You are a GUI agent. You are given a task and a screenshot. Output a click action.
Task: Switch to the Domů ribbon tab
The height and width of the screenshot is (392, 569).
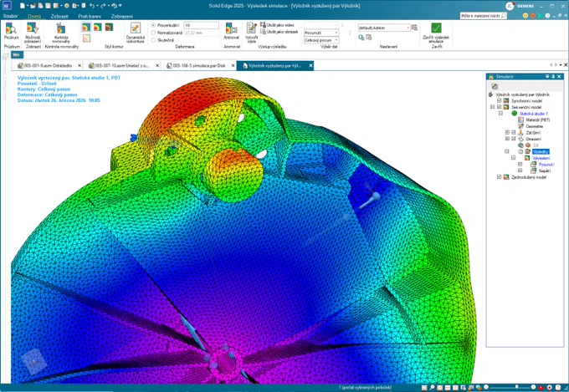[x=34, y=16]
